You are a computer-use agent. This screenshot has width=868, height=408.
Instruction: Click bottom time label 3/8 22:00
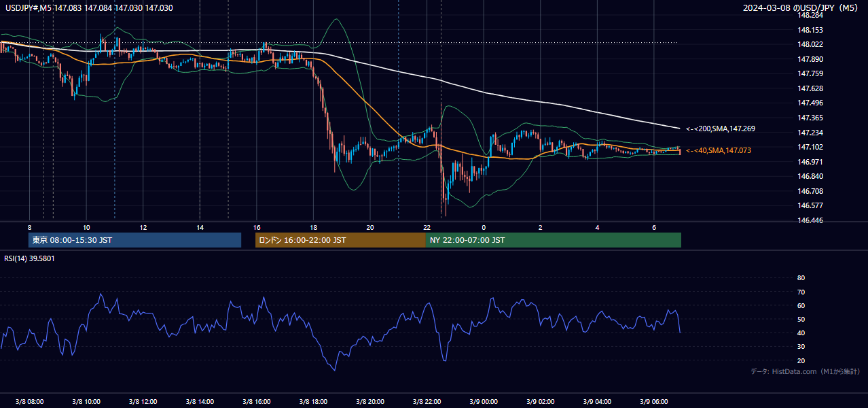click(427, 401)
